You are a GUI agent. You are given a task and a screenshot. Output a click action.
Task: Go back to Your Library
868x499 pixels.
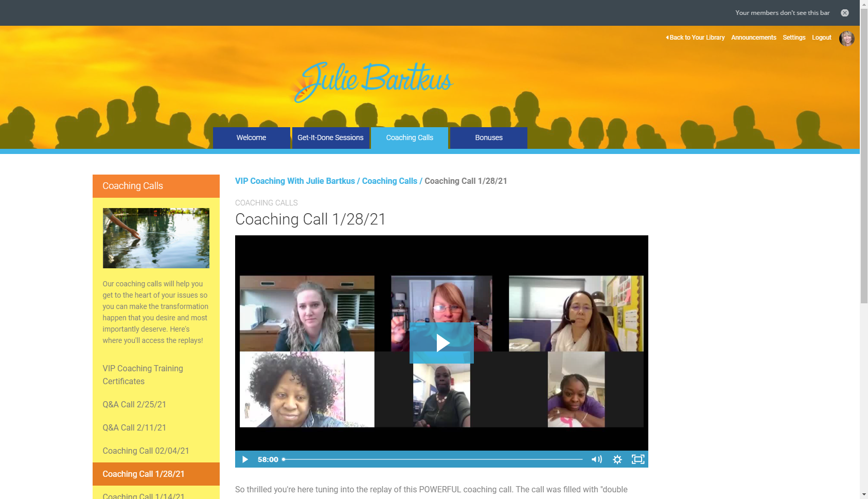pos(695,38)
